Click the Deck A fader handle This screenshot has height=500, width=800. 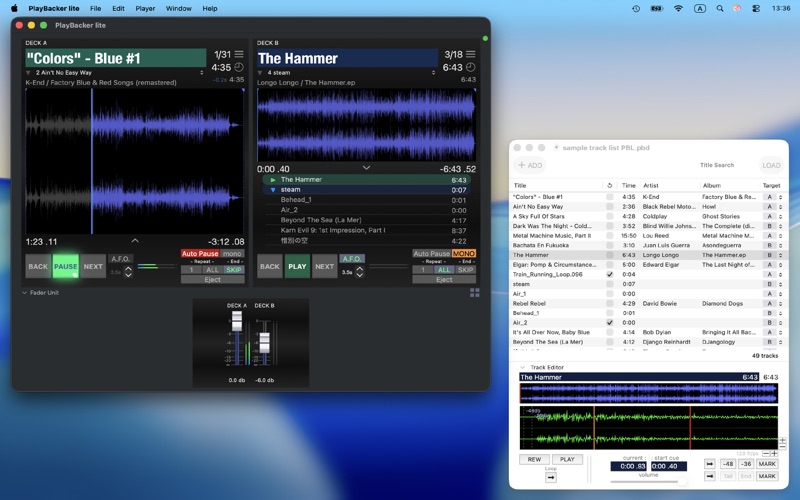(x=237, y=321)
